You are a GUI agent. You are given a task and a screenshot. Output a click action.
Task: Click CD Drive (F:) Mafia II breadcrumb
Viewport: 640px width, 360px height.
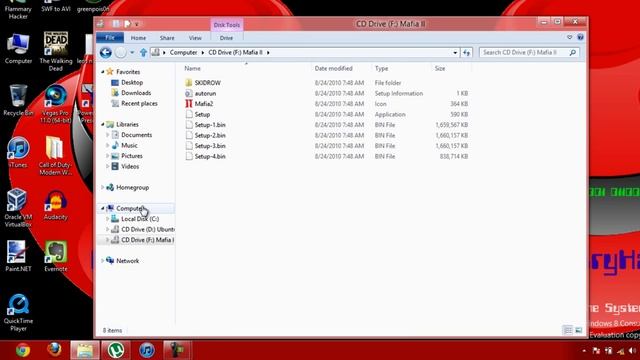[x=236, y=53]
